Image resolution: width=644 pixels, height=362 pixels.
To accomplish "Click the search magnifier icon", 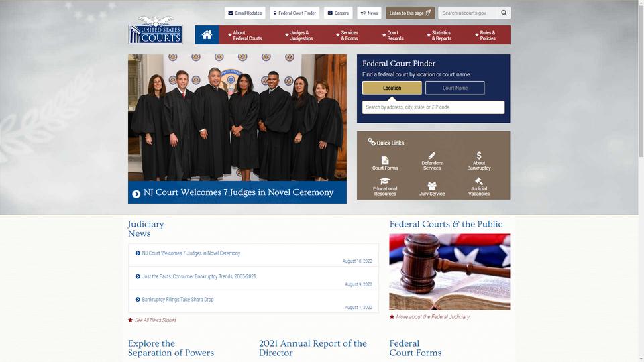I will (504, 13).
